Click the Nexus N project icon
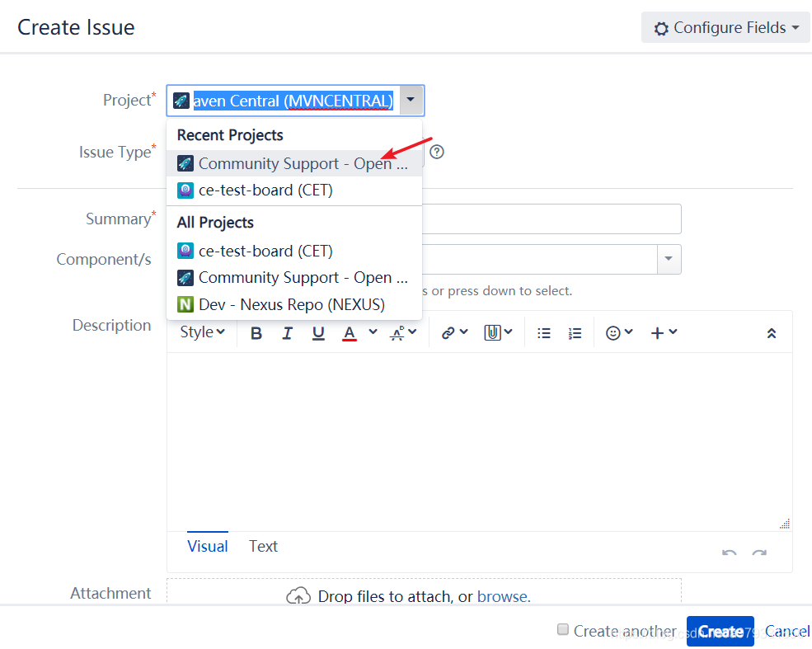 (185, 304)
